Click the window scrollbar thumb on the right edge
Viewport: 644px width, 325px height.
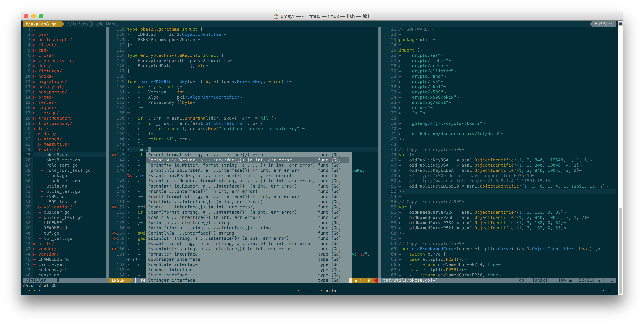tap(620, 251)
